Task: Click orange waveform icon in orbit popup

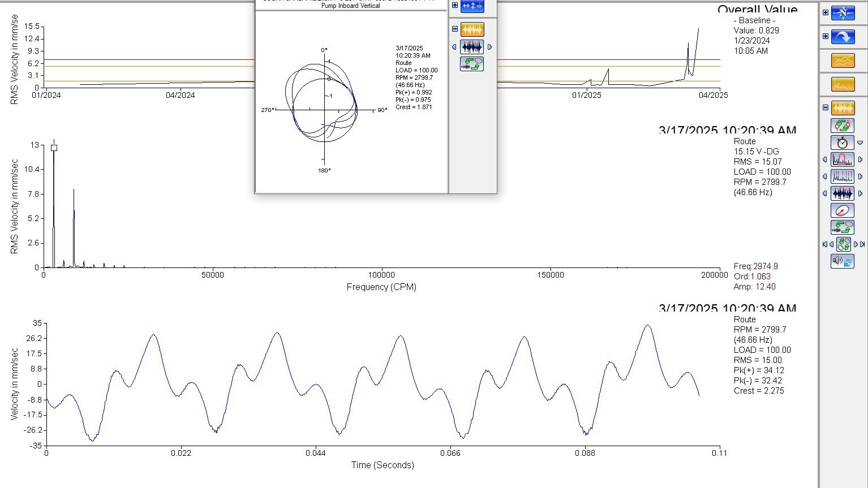Action: [x=472, y=29]
